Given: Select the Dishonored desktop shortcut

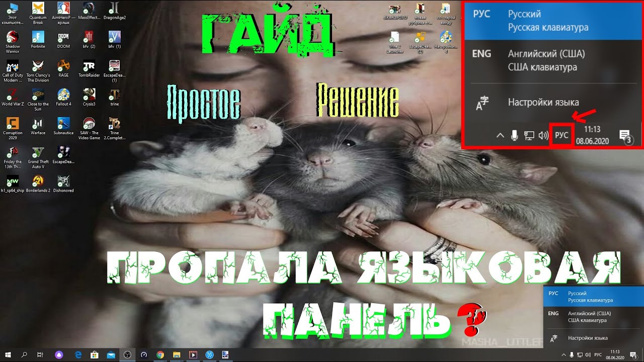Looking at the screenshot, I should (x=63, y=184).
